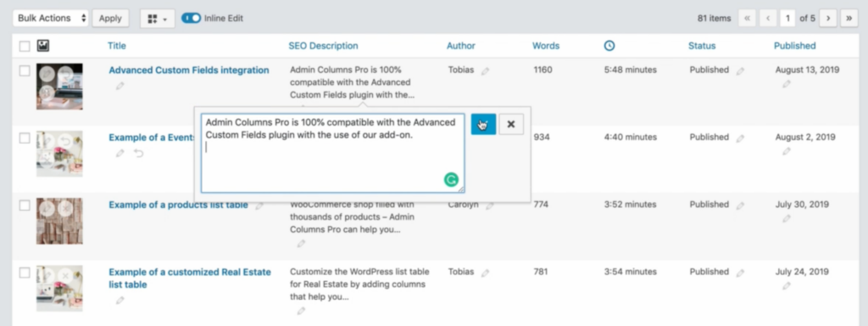Cancel inline edit with the X button

pos(511,125)
